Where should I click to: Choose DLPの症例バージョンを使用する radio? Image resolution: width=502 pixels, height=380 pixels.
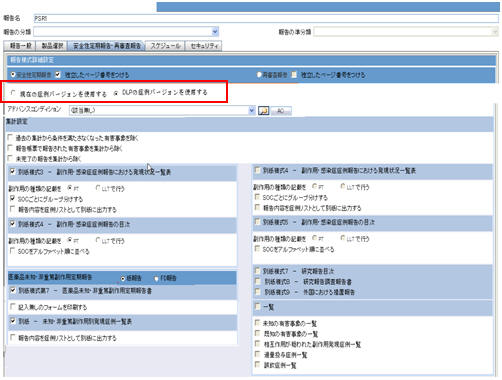coord(116,93)
